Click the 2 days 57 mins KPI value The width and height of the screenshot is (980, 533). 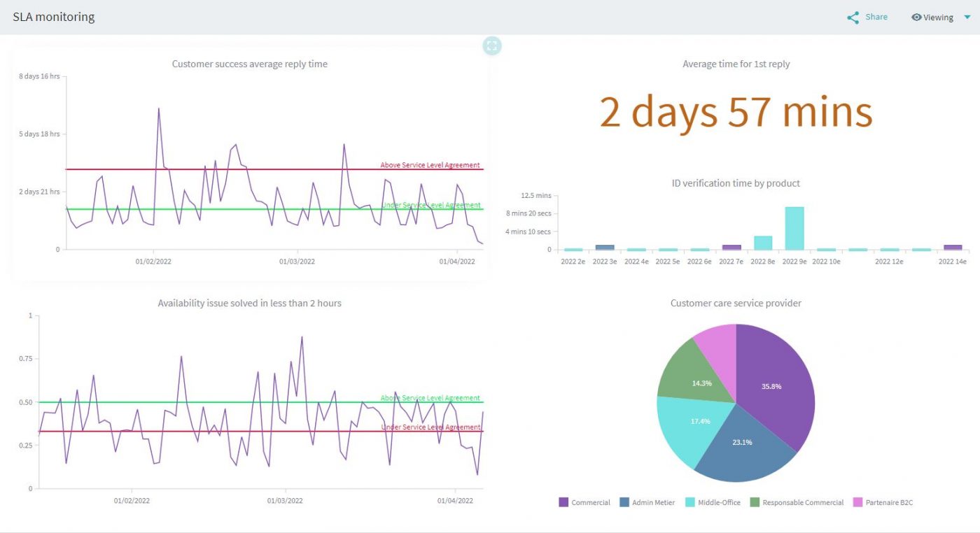point(736,112)
